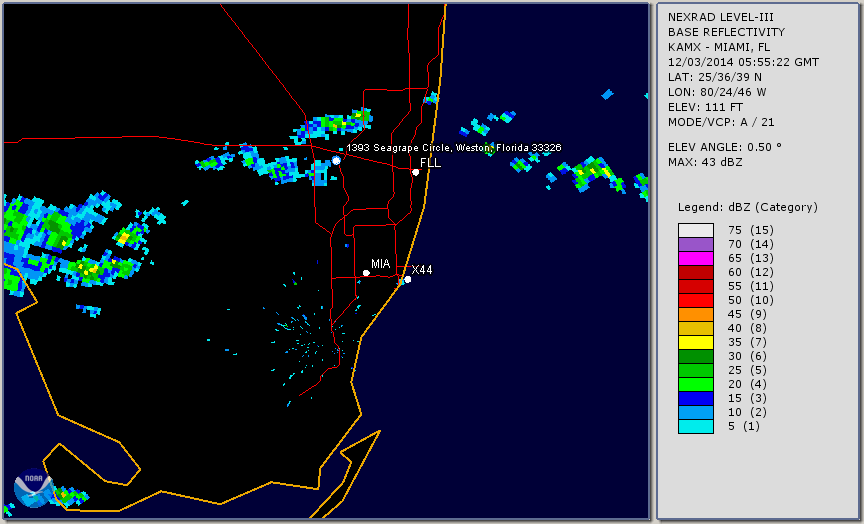
Task: Select the 65 dBZ magenta legend swatch
Action: click(x=696, y=258)
